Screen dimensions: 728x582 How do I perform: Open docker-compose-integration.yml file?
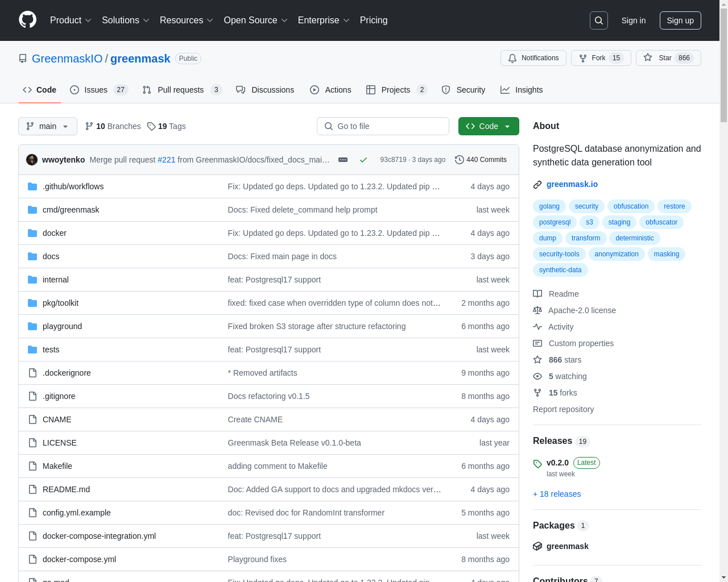coord(99,536)
